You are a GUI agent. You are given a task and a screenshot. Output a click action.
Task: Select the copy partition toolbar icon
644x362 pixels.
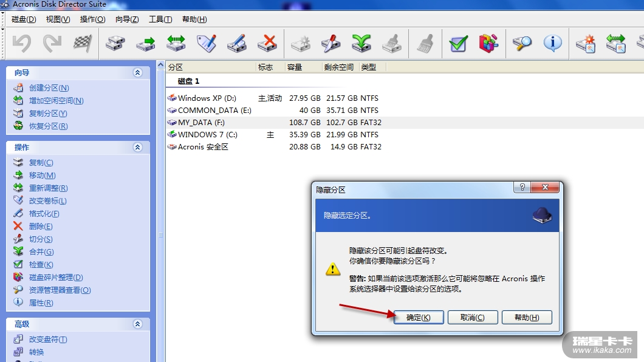115,43
